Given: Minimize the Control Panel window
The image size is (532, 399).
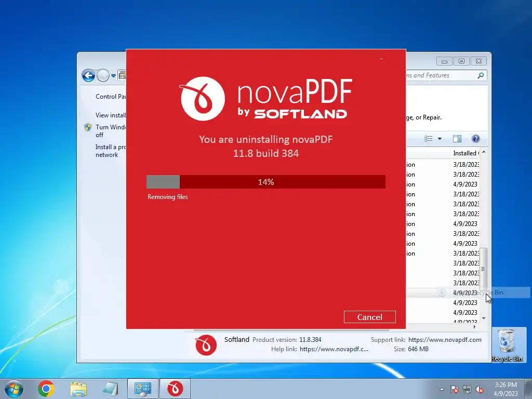Looking at the screenshot, I should pyautogui.click(x=445, y=61).
